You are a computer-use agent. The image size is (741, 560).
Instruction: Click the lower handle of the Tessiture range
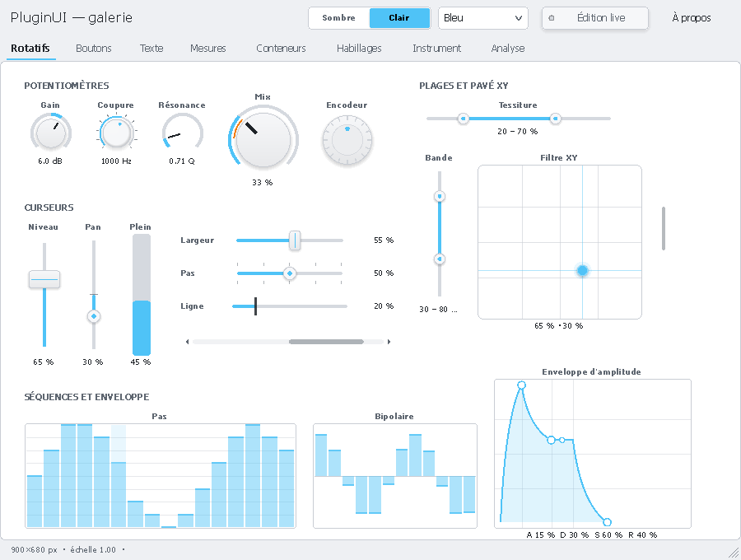463,119
